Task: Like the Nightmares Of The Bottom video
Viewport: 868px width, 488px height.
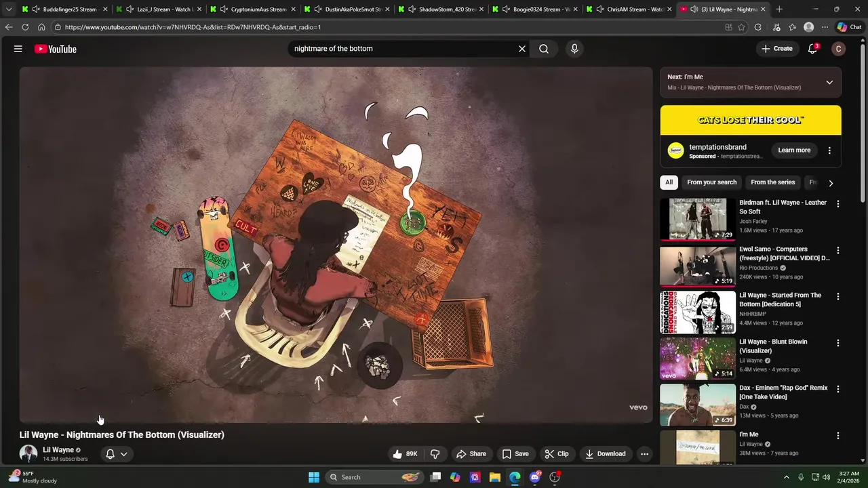Action: (x=406, y=454)
